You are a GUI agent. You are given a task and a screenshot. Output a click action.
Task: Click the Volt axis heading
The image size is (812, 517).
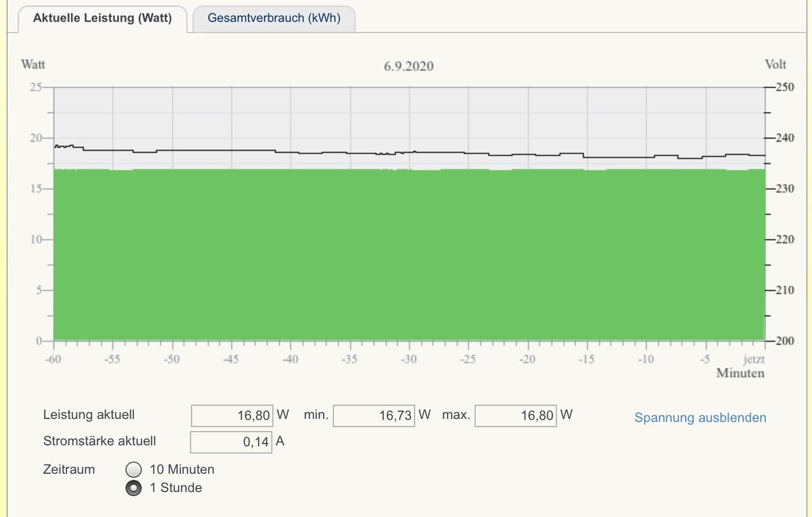(x=775, y=65)
